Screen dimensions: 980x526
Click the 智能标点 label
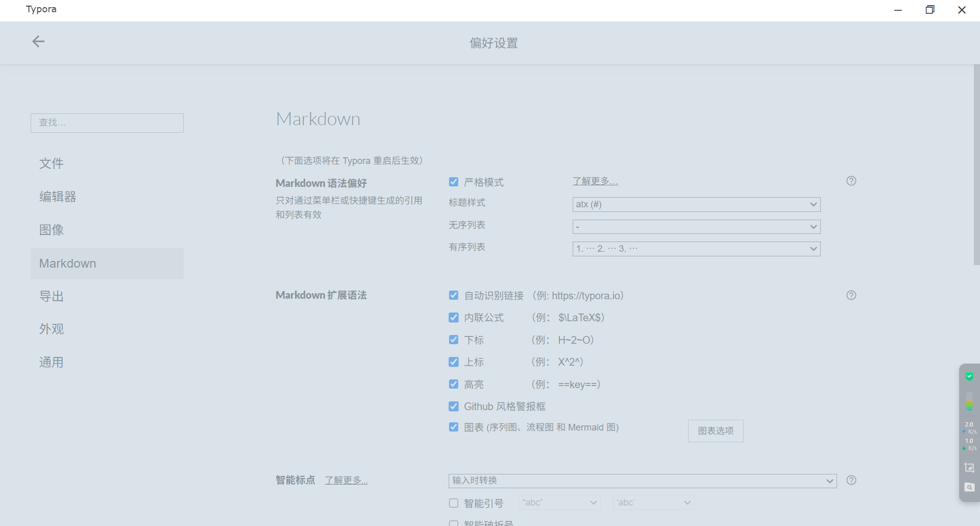(295, 480)
